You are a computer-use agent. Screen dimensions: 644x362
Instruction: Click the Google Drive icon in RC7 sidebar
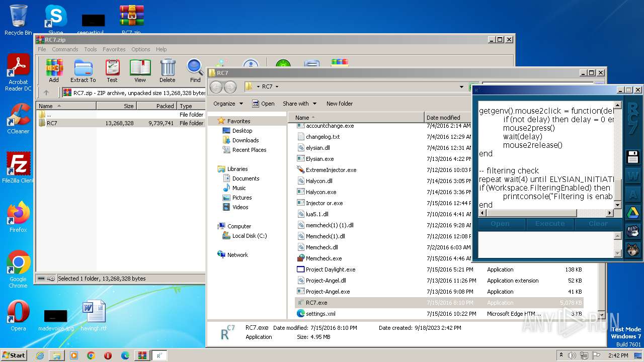[632, 213]
